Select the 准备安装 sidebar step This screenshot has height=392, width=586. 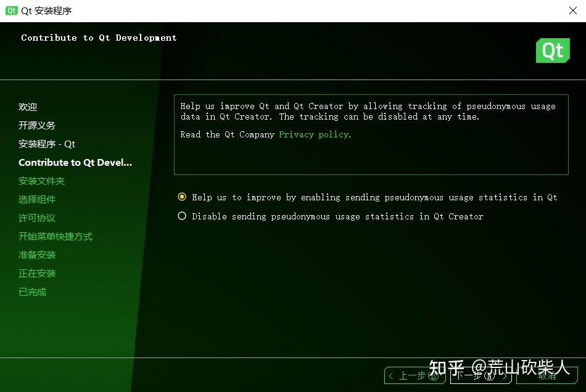[x=37, y=255]
